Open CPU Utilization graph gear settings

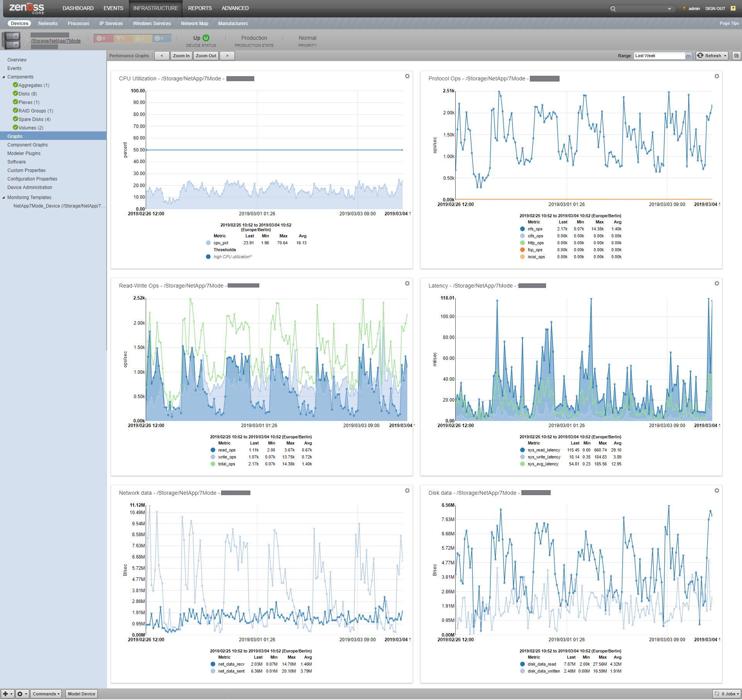407,76
